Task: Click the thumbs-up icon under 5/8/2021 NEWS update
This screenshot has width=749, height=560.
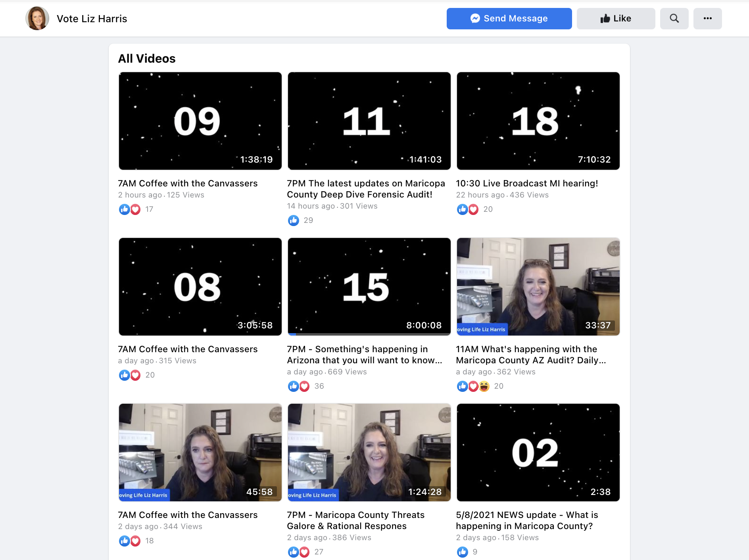Action: [462, 552]
